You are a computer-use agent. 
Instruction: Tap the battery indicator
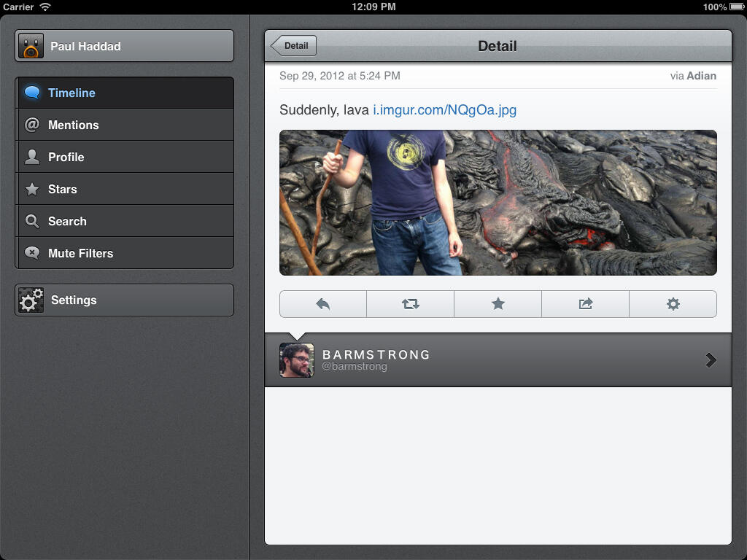pyautogui.click(x=737, y=7)
